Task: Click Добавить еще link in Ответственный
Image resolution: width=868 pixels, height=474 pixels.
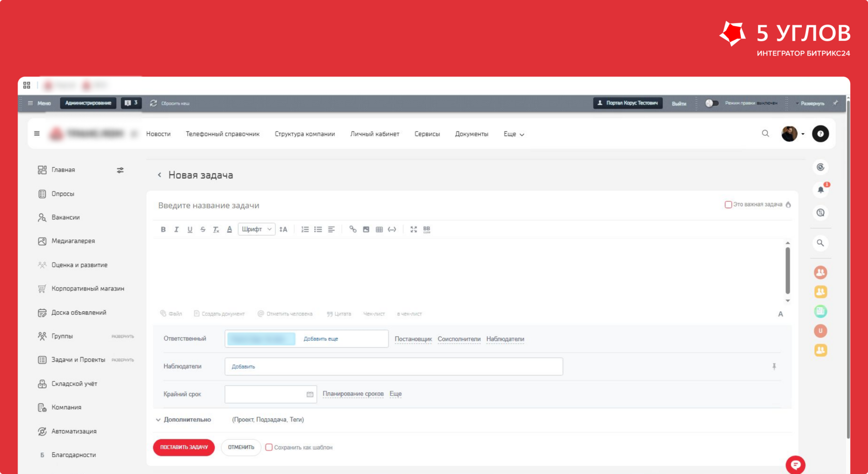Action: point(321,339)
